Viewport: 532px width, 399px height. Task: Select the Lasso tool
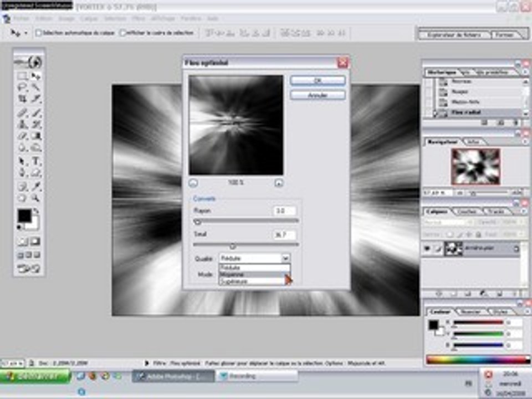22,88
